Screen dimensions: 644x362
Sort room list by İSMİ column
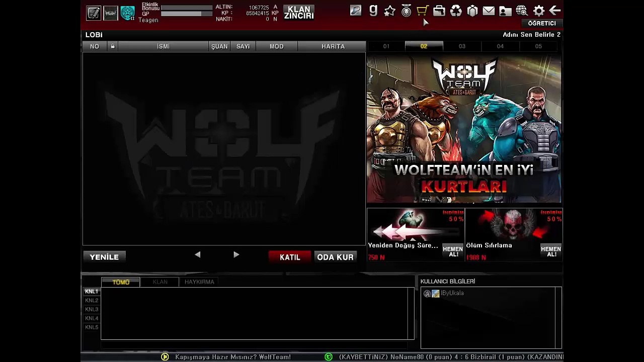pos(163,46)
